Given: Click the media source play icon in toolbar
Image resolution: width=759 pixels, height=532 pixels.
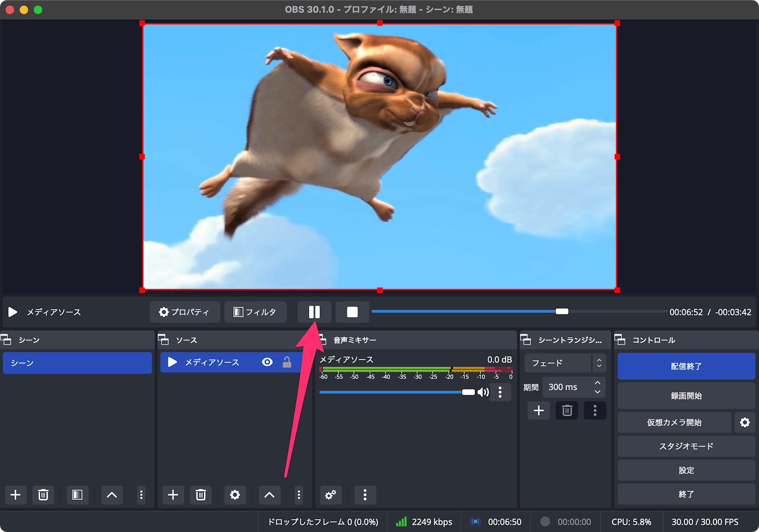Looking at the screenshot, I should tap(13, 312).
